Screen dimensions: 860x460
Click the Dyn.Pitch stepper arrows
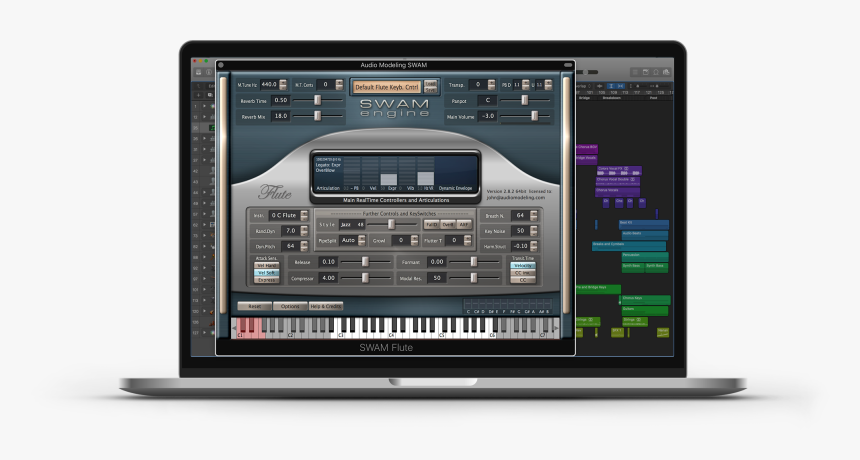click(304, 246)
